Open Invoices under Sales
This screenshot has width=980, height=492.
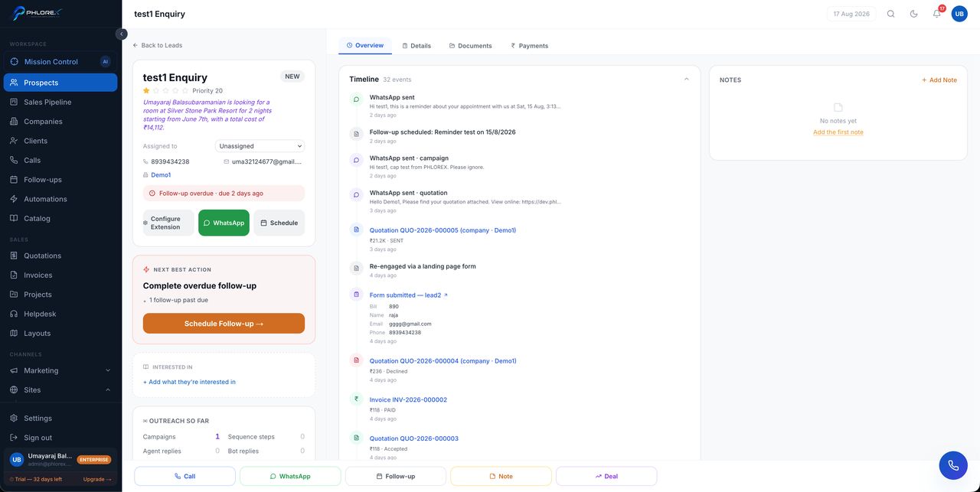click(x=60, y=275)
